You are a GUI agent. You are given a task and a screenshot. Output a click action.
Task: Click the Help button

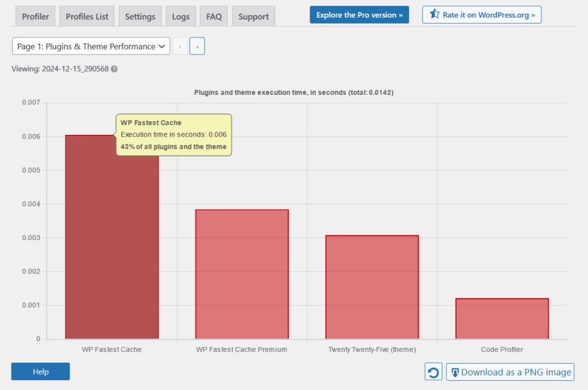[41, 372]
